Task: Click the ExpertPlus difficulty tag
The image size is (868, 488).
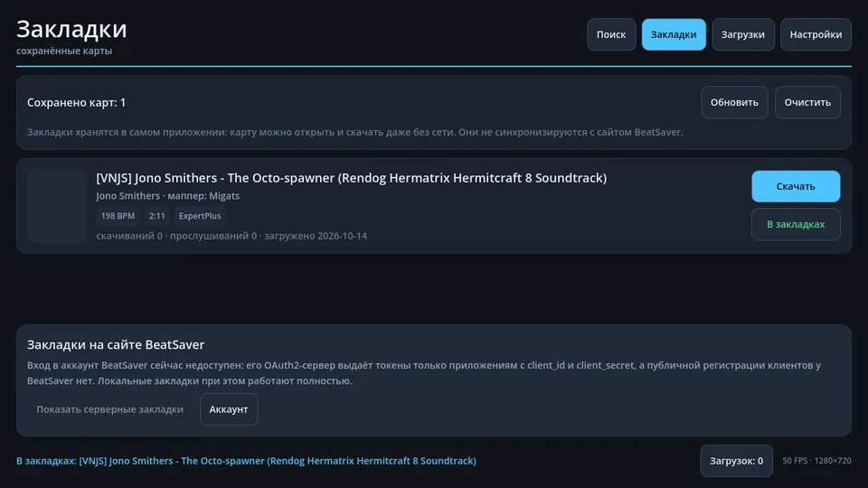Action: click(200, 216)
